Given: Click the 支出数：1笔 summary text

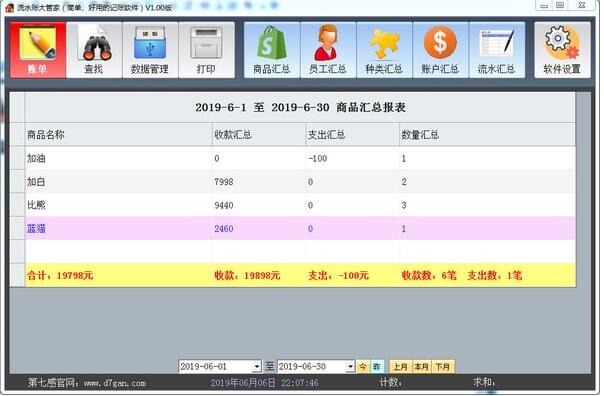Looking at the screenshot, I should pyautogui.click(x=495, y=275).
